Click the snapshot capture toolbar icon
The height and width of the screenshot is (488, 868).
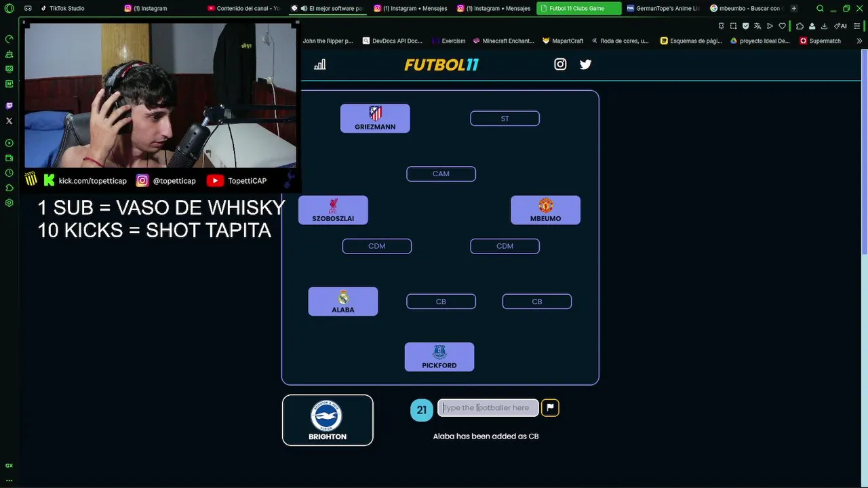tap(733, 26)
